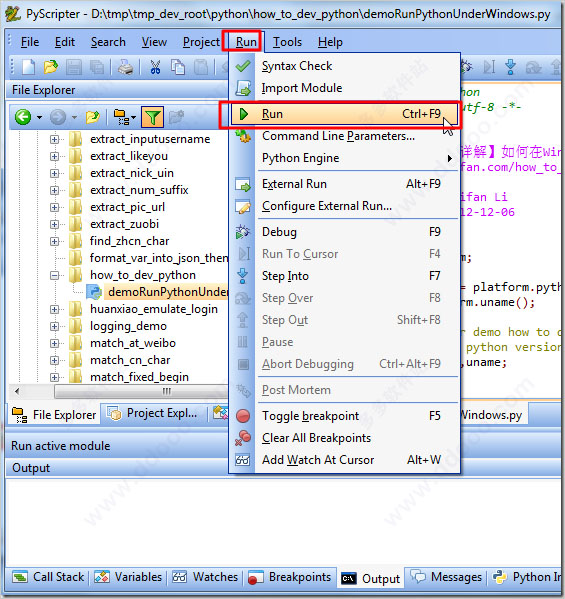565x599 pixels.
Task: Open Command Line Parameters menu entry
Action: [x=344, y=136]
